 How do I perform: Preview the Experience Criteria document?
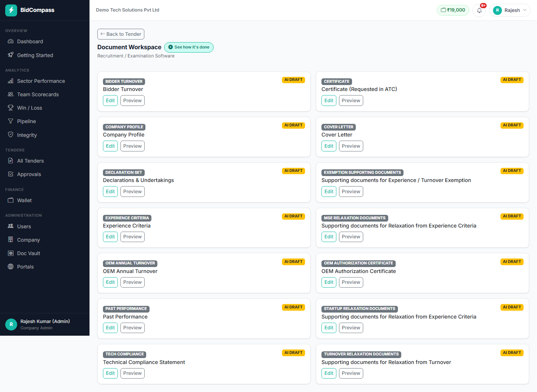coord(132,237)
